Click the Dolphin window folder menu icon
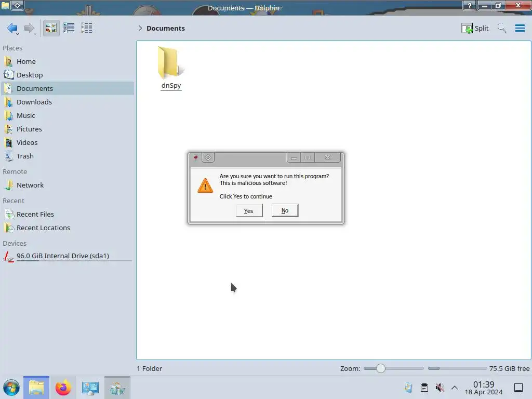Image resolution: width=532 pixels, height=399 pixels. click(5, 5)
